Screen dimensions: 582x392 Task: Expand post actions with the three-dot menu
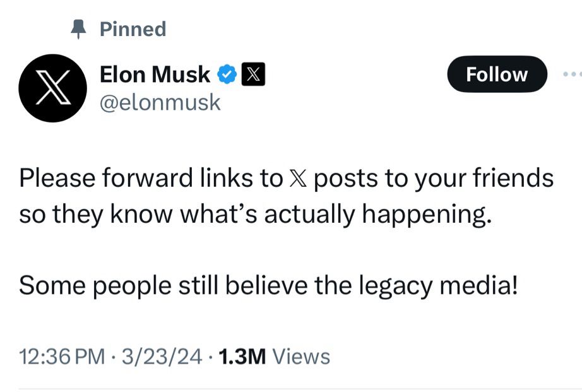[574, 74]
